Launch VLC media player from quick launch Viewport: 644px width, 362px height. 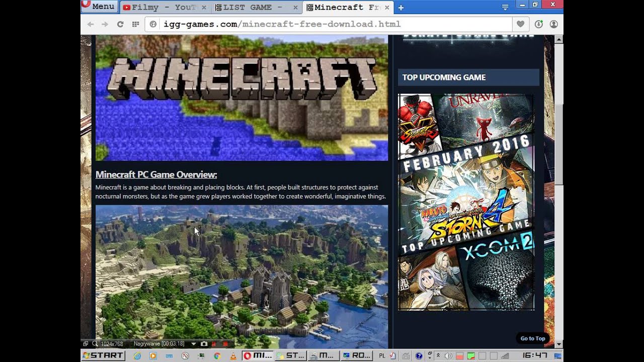233,356
